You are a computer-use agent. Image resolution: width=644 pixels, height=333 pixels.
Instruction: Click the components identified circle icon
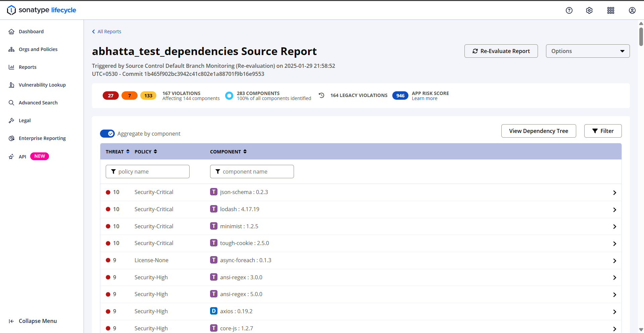tap(229, 96)
